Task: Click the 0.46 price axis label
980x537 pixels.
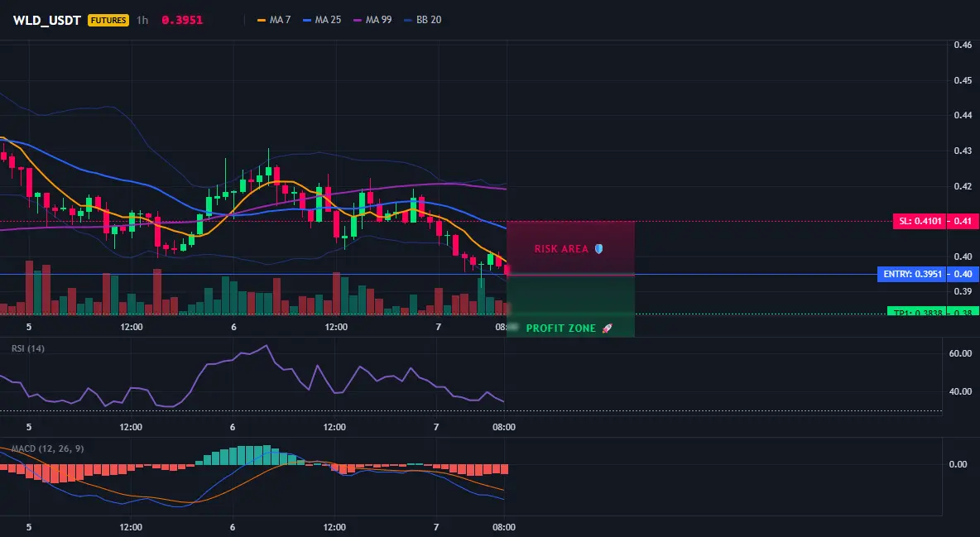Action: (963, 45)
